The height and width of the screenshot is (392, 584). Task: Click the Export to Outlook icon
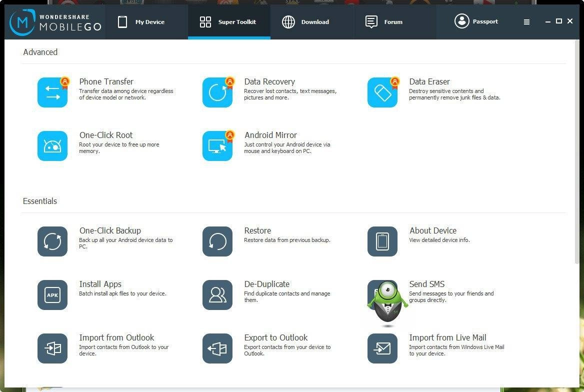coord(217,348)
